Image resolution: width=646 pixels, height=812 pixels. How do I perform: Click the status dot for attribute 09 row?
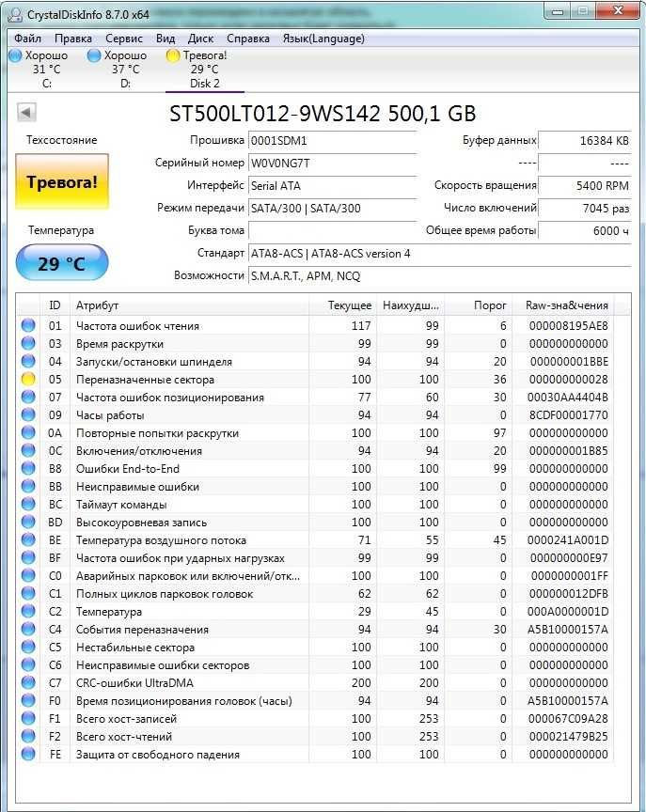(28, 414)
